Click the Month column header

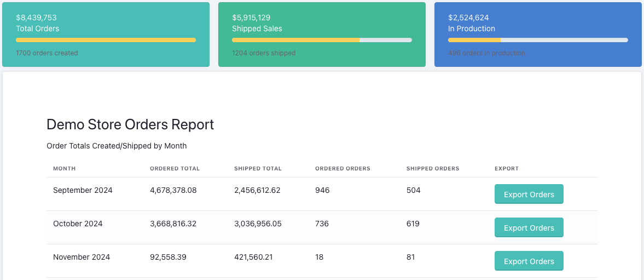pos(65,168)
